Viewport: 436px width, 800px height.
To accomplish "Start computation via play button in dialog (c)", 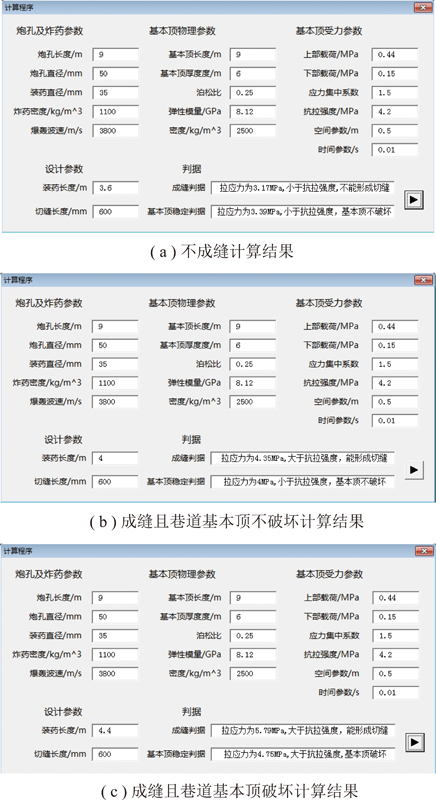I will click(x=415, y=742).
